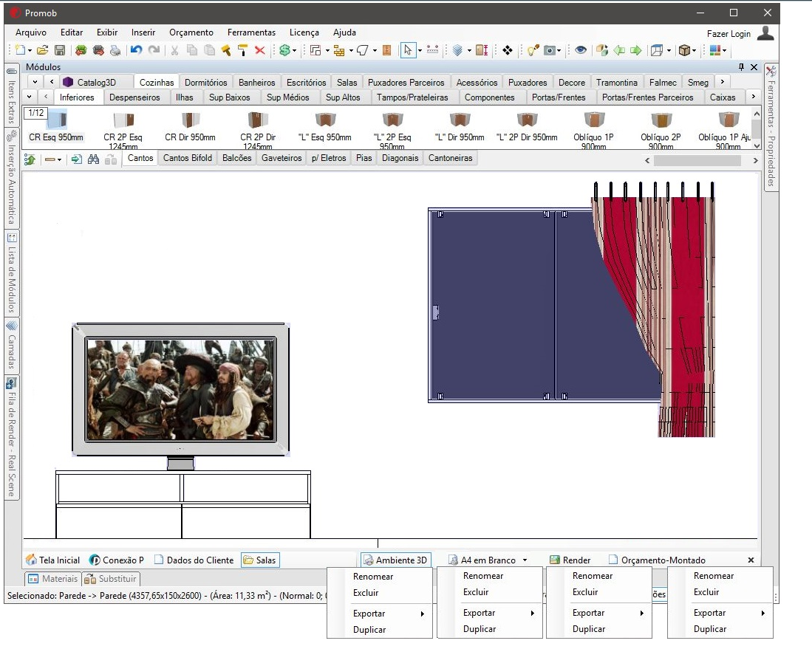Viewport: 812px width, 649px height.
Task: Click Fazer Login
Action: pyautogui.click(x=729, y=34)
